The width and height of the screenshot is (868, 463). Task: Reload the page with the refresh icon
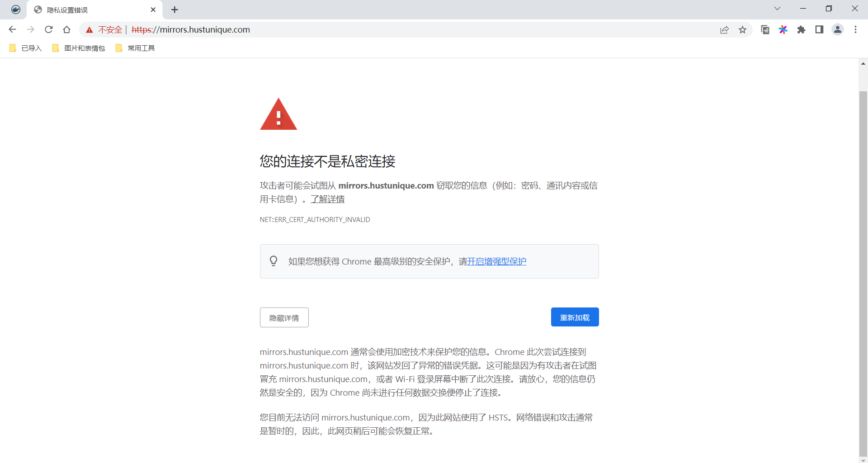click(x=49, y=29)
